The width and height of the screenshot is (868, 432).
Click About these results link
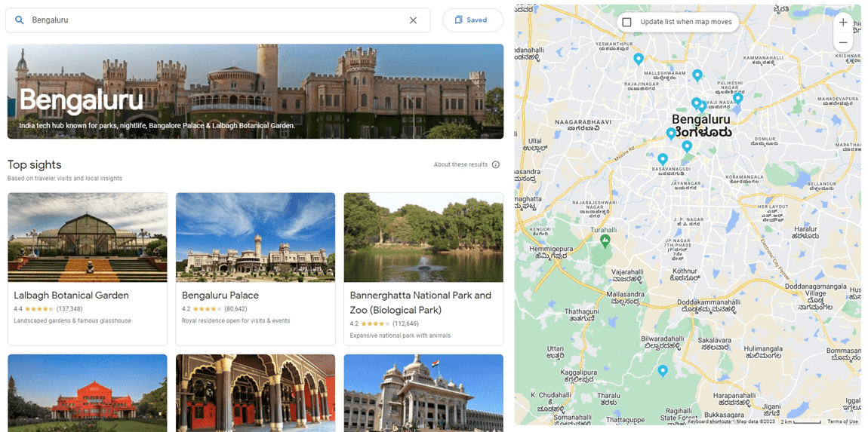click(460, 164)
